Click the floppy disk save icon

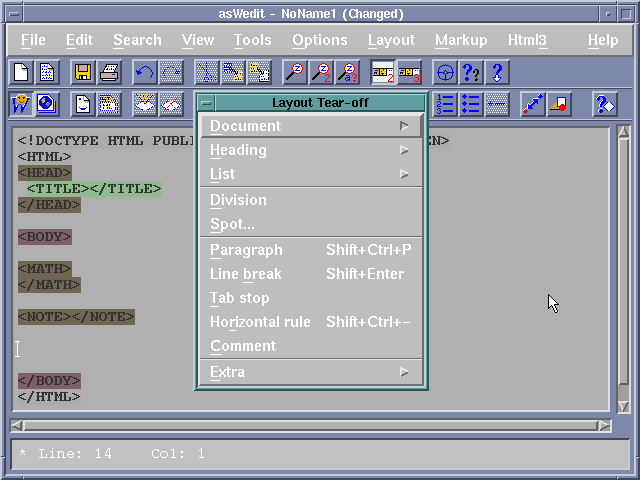point(83,72)
